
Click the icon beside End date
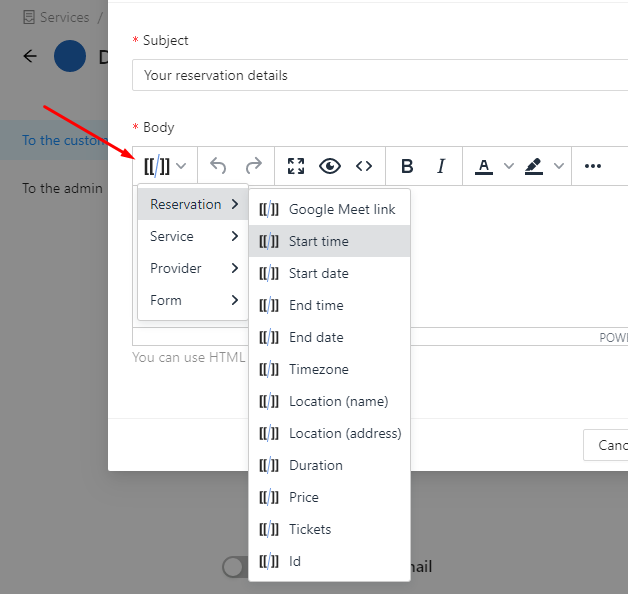(269, 337)
